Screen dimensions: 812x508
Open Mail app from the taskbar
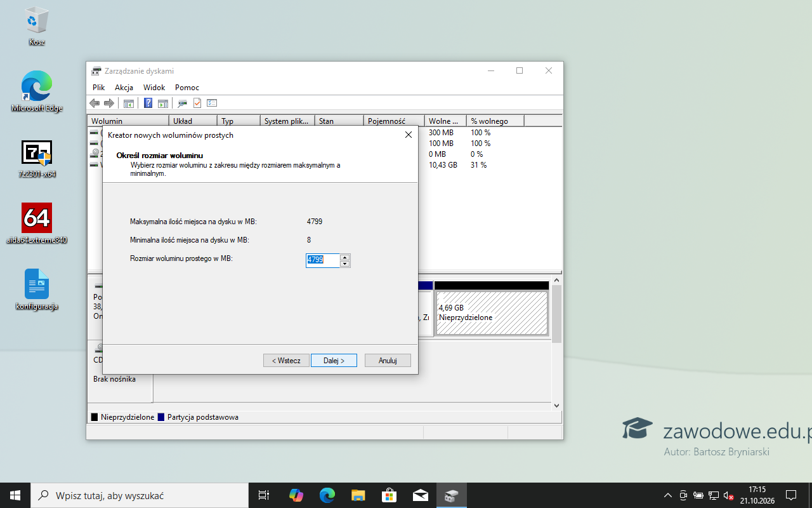click(420, 495)
